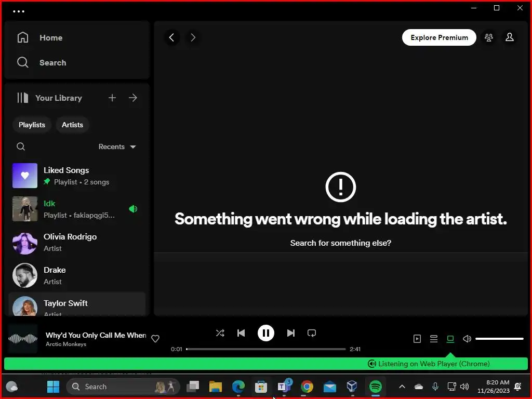Show hidden system tray icons
The height and width of the screenshot is (399, 532).
(x=402, y=387)
